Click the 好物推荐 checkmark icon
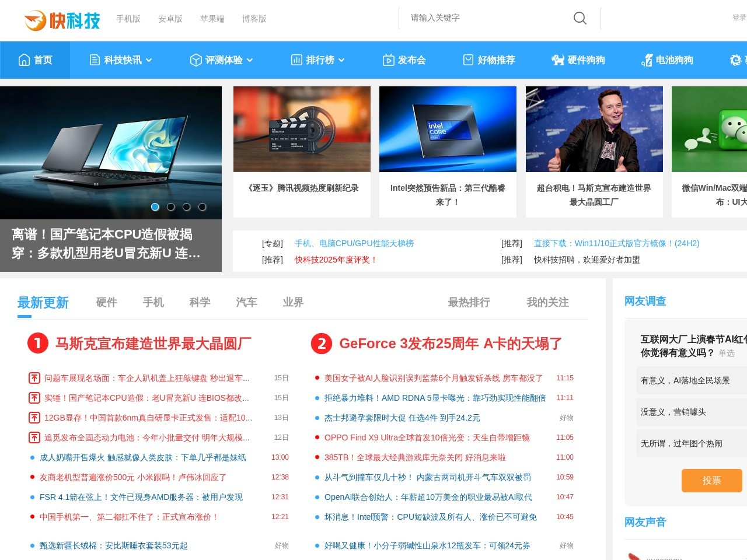Screen dimensions: 747x560 pos(468,60)
